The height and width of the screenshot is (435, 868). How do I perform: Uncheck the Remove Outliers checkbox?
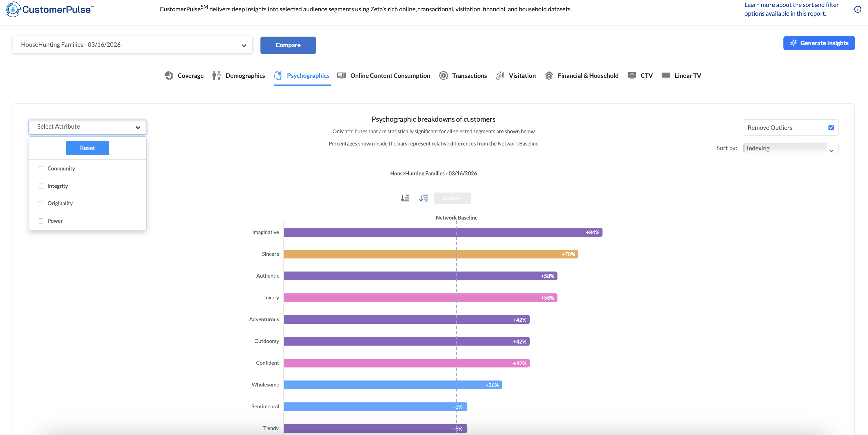[x=831, y=127]
